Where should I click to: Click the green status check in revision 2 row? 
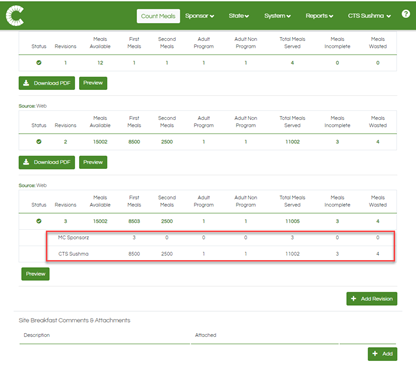39,142
